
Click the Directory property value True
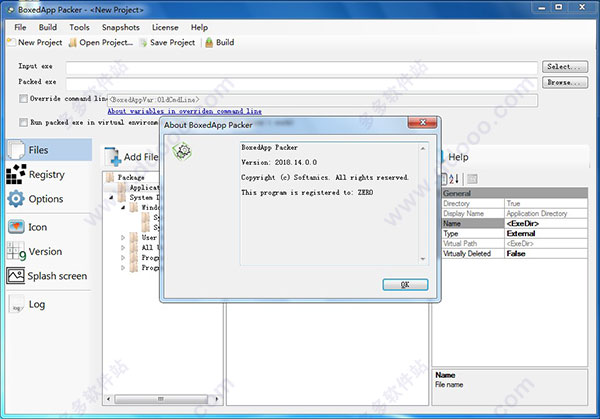[513, 204]
